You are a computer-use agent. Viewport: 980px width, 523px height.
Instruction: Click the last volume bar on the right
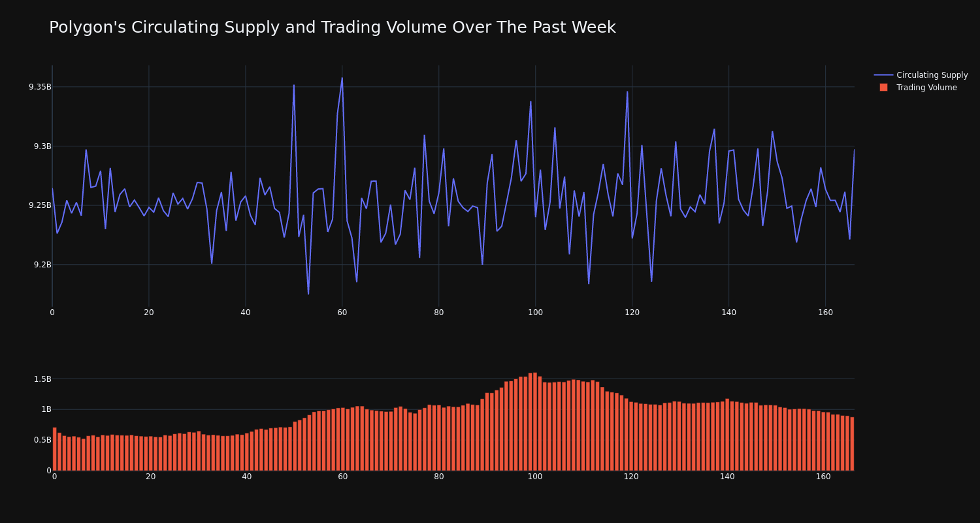click(852, 444)
